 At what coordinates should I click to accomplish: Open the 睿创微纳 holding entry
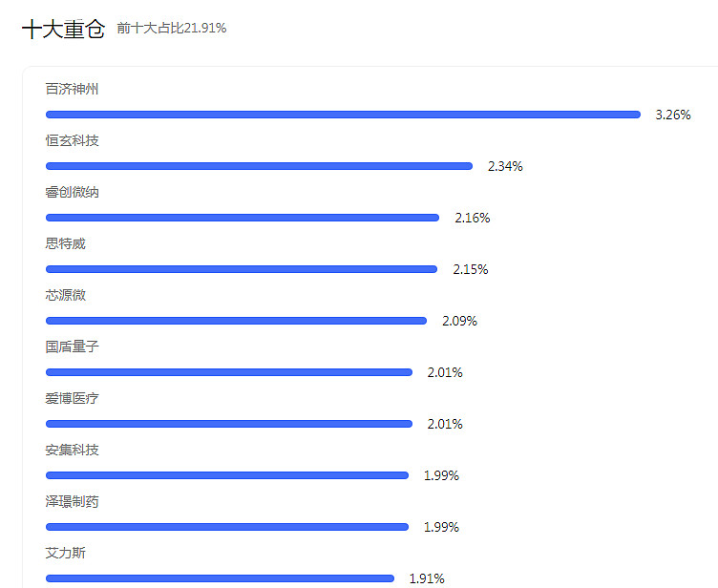point(72,192)
